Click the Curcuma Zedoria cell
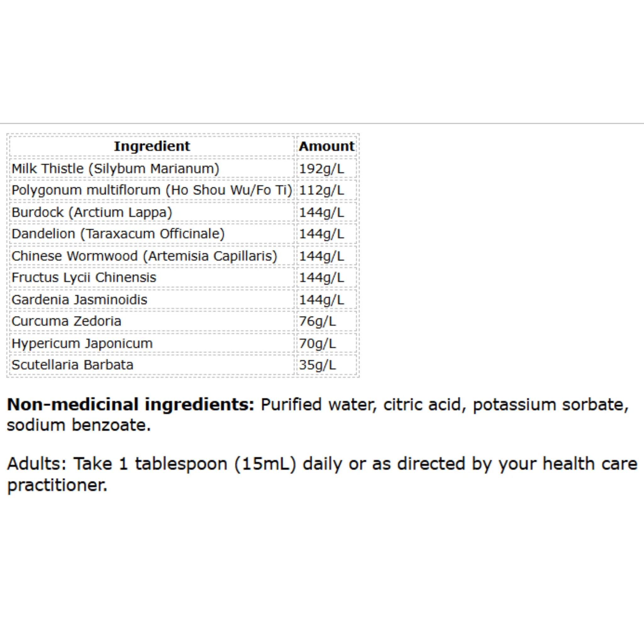The height and width of the screenshot is (644, 644). (152, 321)
